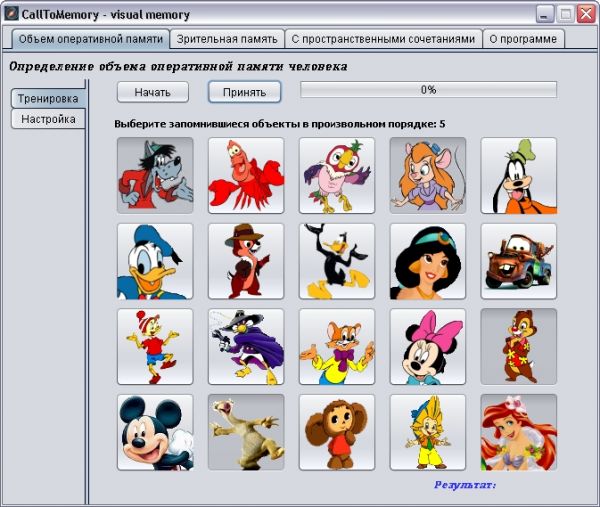The width and height of the screenshot is (600, 507).
Task: Select Princess Jasmine's portrait
Action: (x=428, y=261)
